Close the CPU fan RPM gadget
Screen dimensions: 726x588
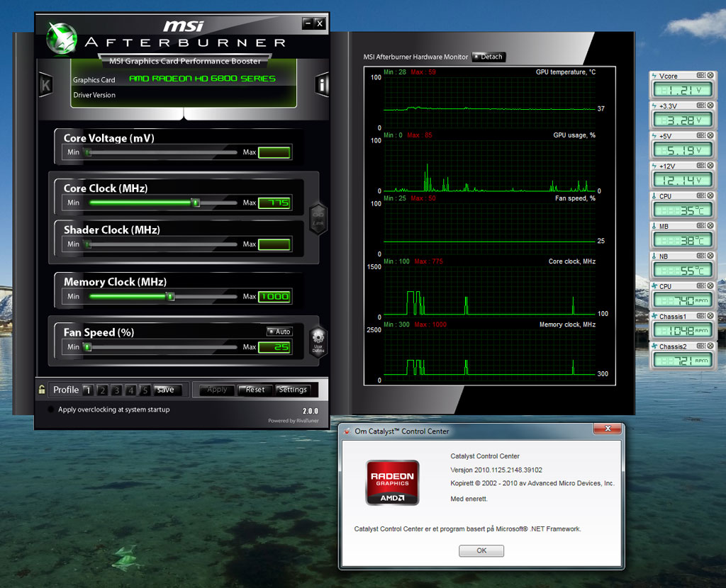[710, 286]
